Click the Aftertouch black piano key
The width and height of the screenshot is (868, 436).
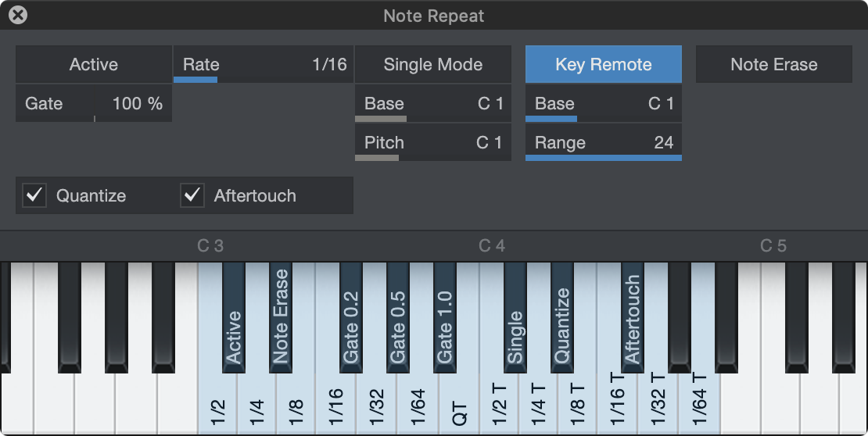point(633,316)
